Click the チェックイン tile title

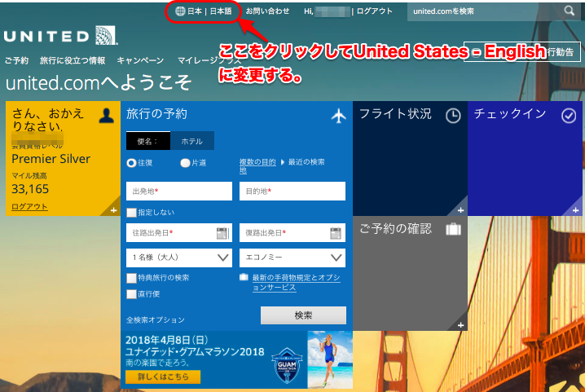click(x=510, y=113)
